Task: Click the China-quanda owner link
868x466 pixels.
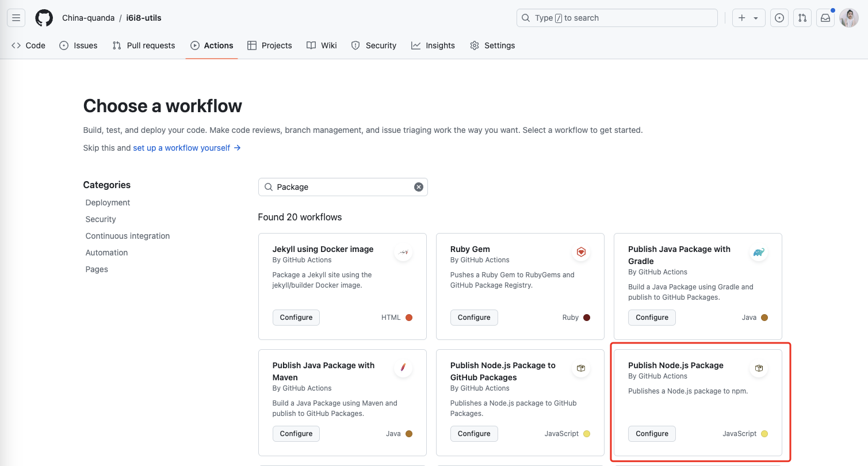Action: pos(88,18)
